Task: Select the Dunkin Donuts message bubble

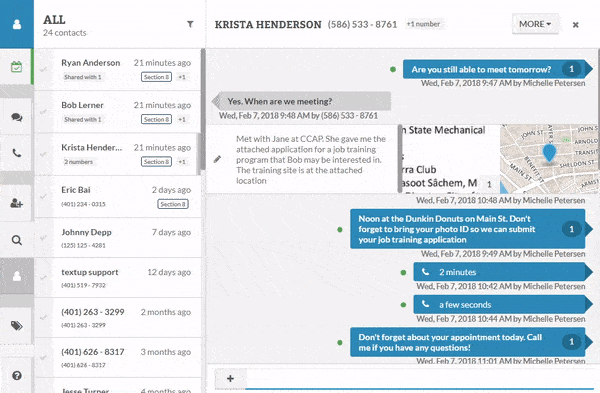Action: tap(471, 229)
